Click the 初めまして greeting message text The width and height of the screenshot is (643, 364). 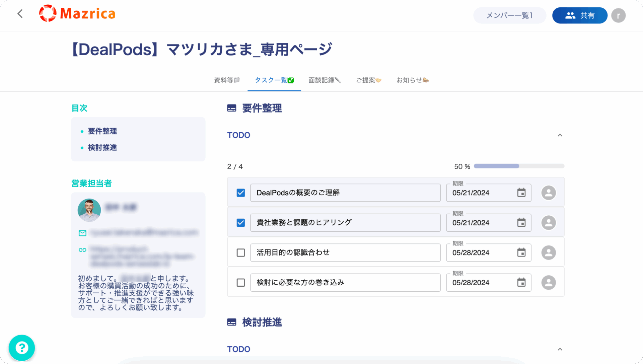click(x=136, y=293)
